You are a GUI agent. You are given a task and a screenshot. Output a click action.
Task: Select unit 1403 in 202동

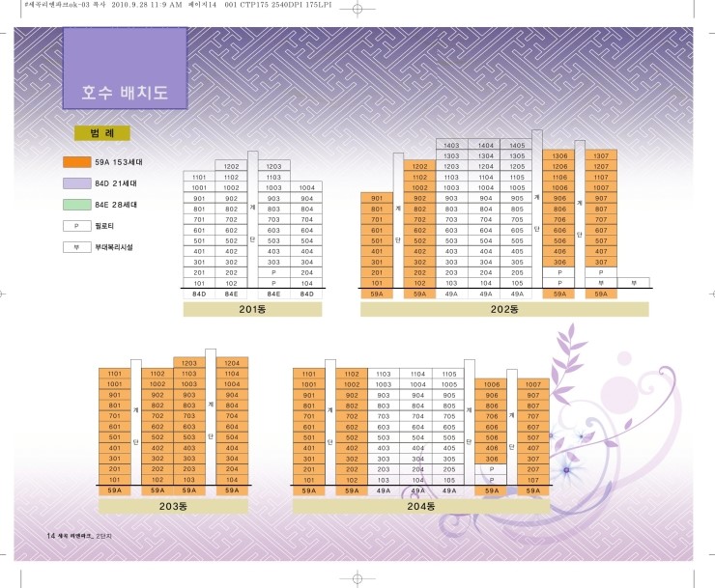point(451,145)
